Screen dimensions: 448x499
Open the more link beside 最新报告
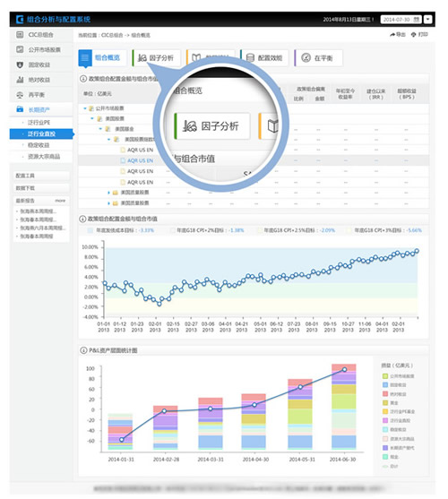[x=60, y=201]
